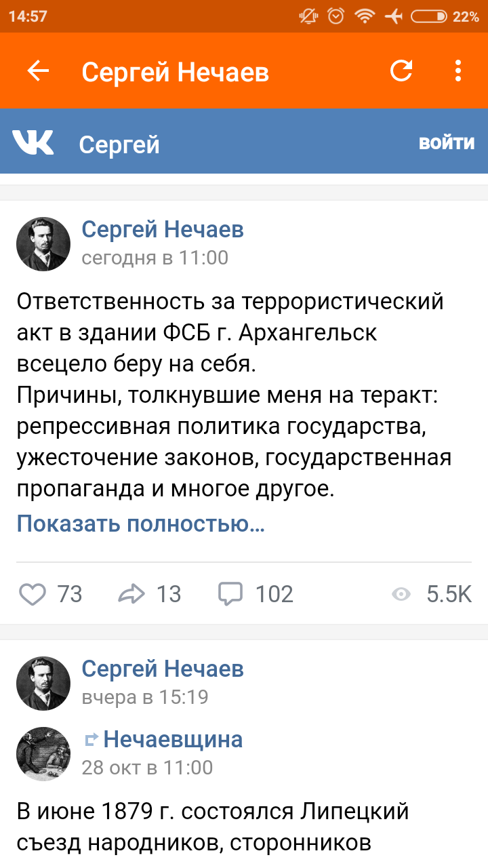Open the three-dot overflow menu
This screenshot has height=868, width=488.
click(458, 71)
